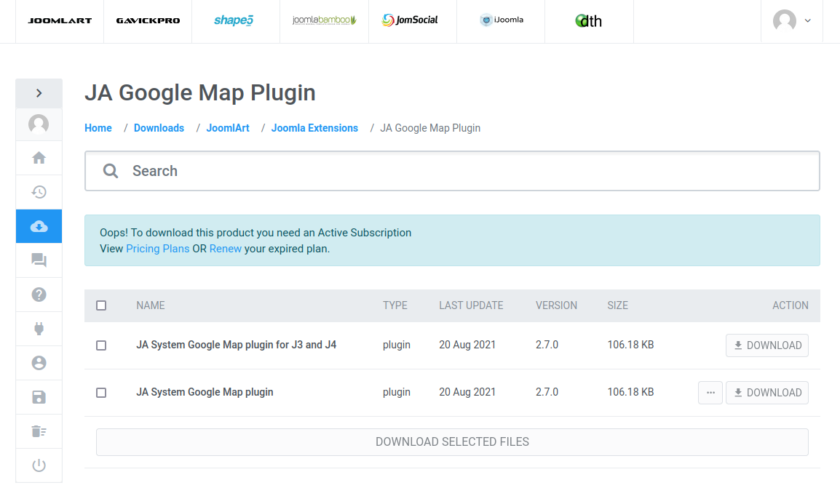Viewport: 840px width, 504px height.
Task: Open the chat bubbles forum icon
Action: (39, 260)
